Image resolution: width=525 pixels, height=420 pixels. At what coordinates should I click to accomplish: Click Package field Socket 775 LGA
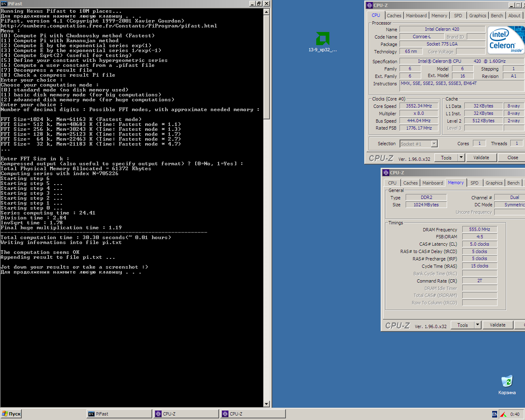[x=442, y=44]
